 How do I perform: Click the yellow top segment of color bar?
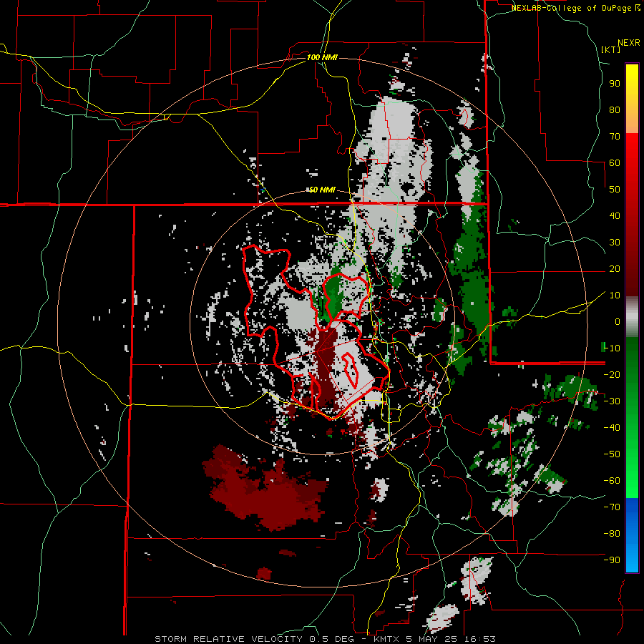(632, 98)
